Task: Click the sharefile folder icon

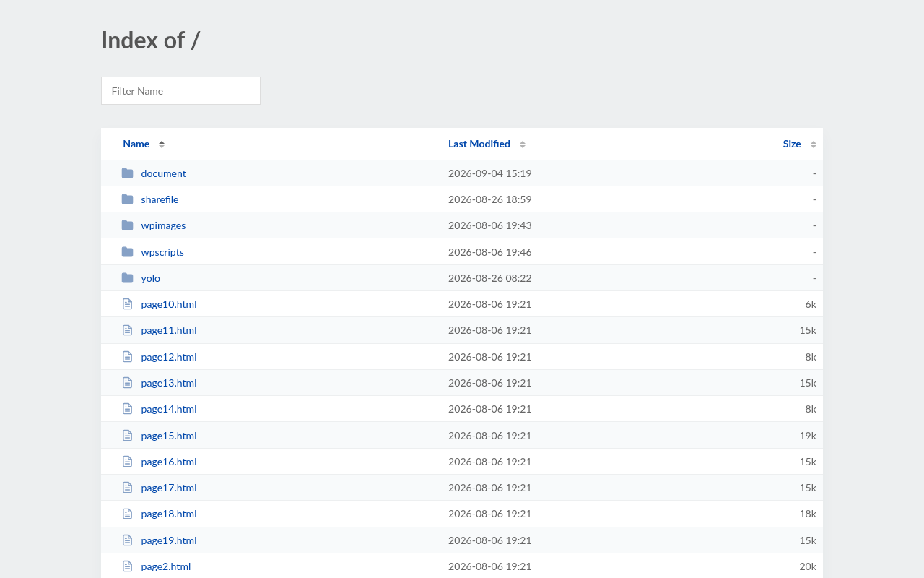Action: [128, 199]
